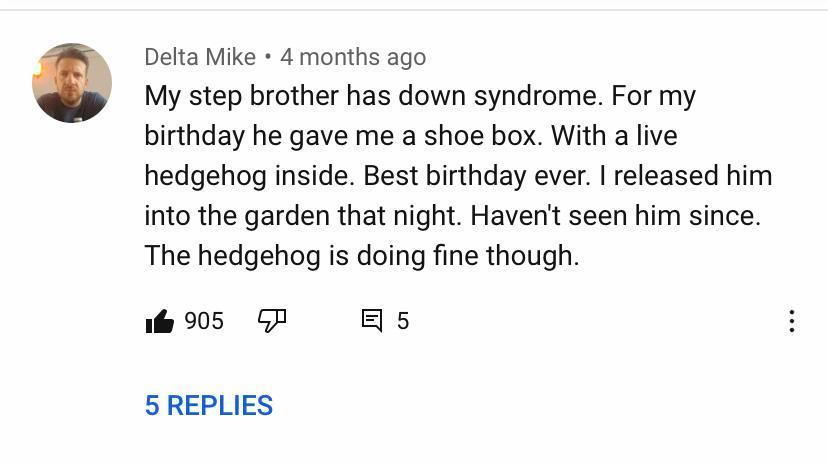The image size is (828, 464).
Task: Click the Delta Mike username
Action: click(200, 57)
